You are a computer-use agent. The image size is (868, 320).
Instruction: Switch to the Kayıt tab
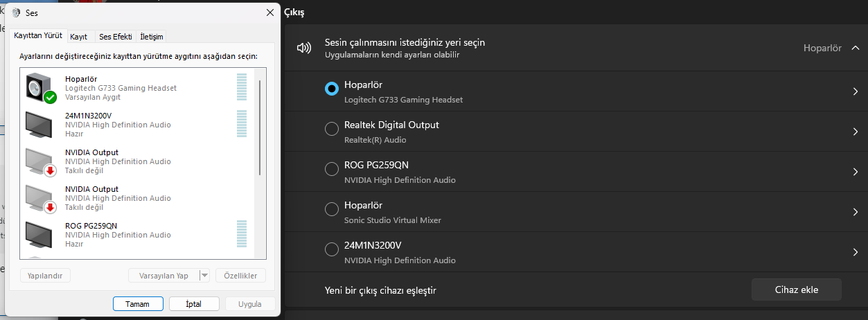click(79, 37)
